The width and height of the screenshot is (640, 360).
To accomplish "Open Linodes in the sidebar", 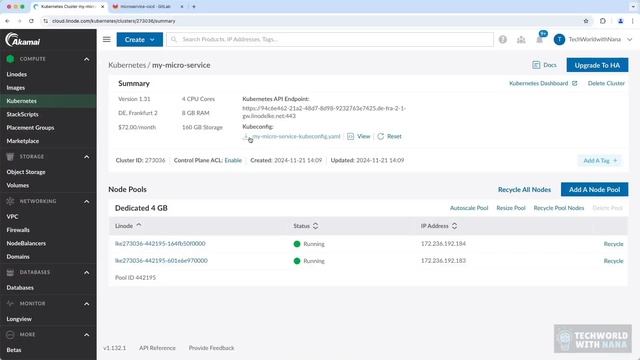I will click(x=17, y=74).
